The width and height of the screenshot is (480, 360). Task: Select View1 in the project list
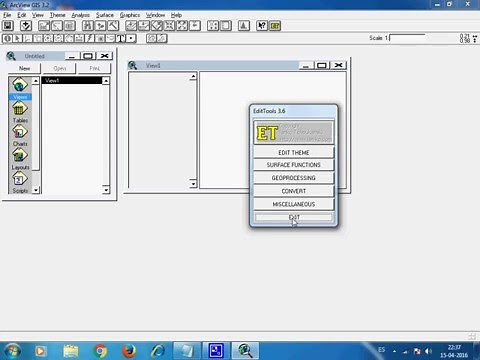point(72,80)
